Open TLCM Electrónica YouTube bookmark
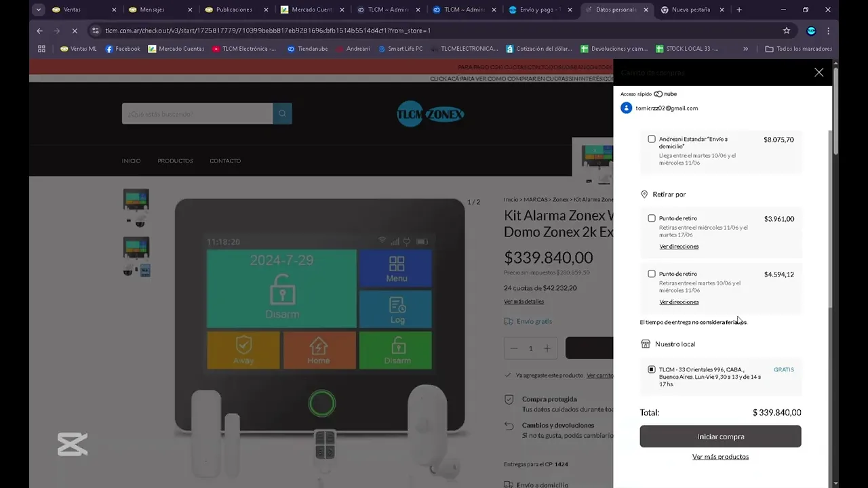The image size is (868, 488). point(244,49)
